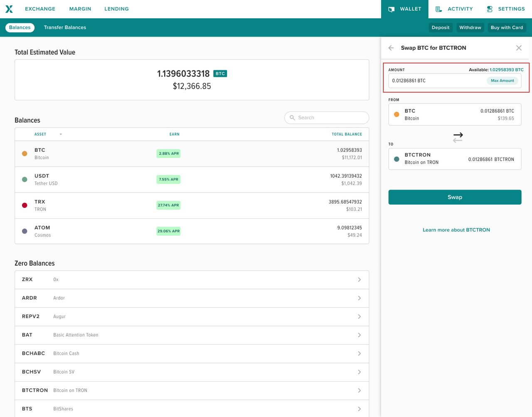The image size is (532, 417).
Task: Expand the BCHABC row chevron
Action: [x=359, y=353]
